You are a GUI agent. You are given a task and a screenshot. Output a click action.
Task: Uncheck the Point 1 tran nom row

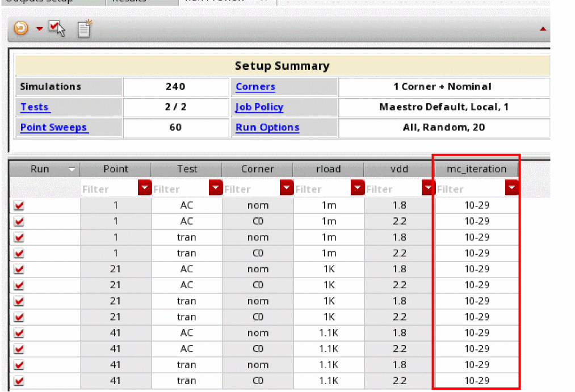[19, 237]
